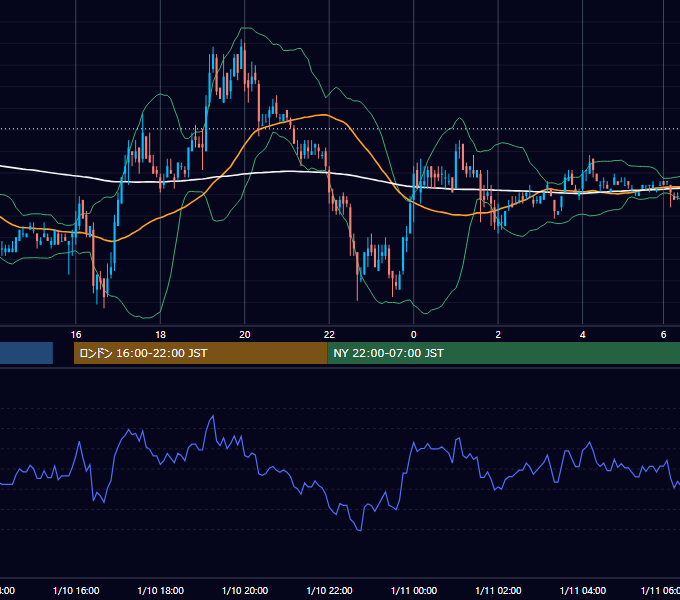Click the '2' hour label on the upper chart axis
The image size is (680, 600).
click(498, 335)
